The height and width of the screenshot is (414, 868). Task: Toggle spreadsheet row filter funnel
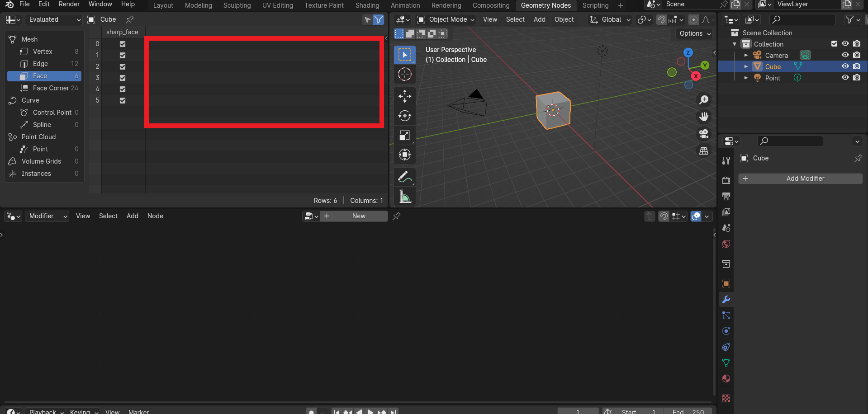(379, 19)
